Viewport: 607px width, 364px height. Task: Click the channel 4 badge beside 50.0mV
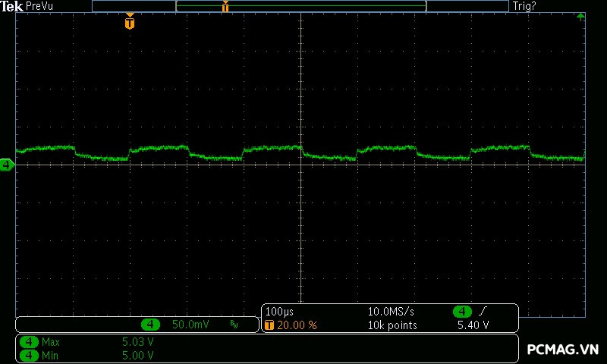click(x=151, y=325)
